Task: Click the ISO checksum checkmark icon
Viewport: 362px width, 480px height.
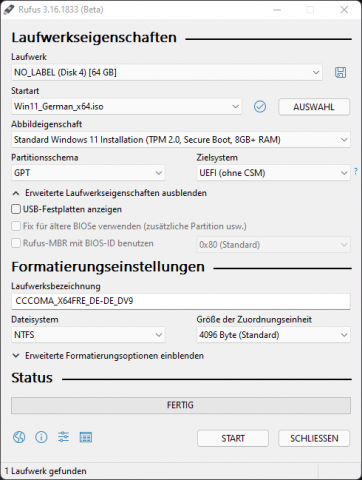Action: [260, 107]
